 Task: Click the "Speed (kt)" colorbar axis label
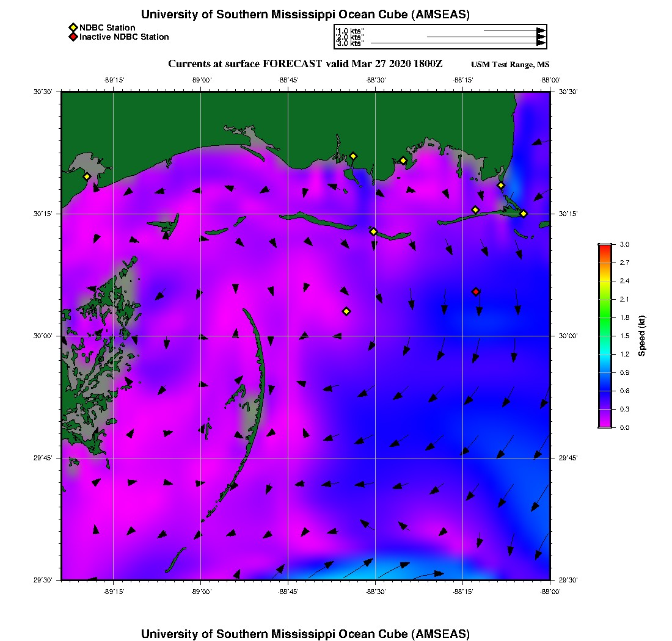641,336
